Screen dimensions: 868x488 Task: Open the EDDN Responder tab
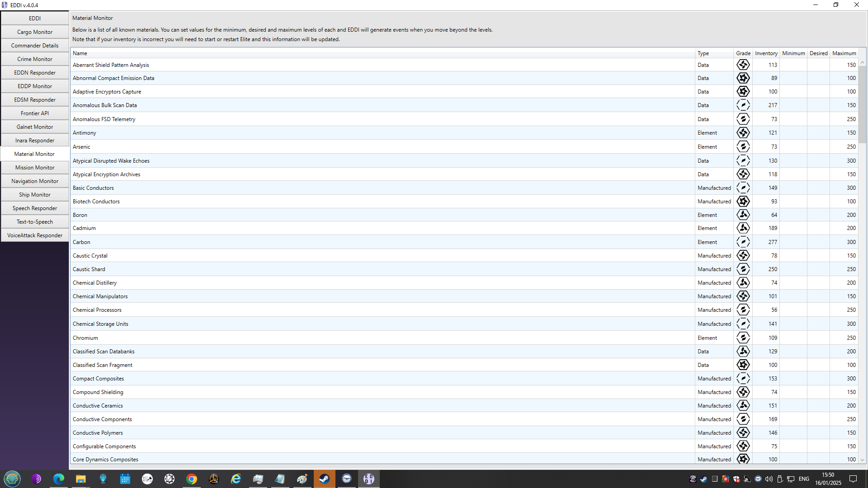click(35, 72)
